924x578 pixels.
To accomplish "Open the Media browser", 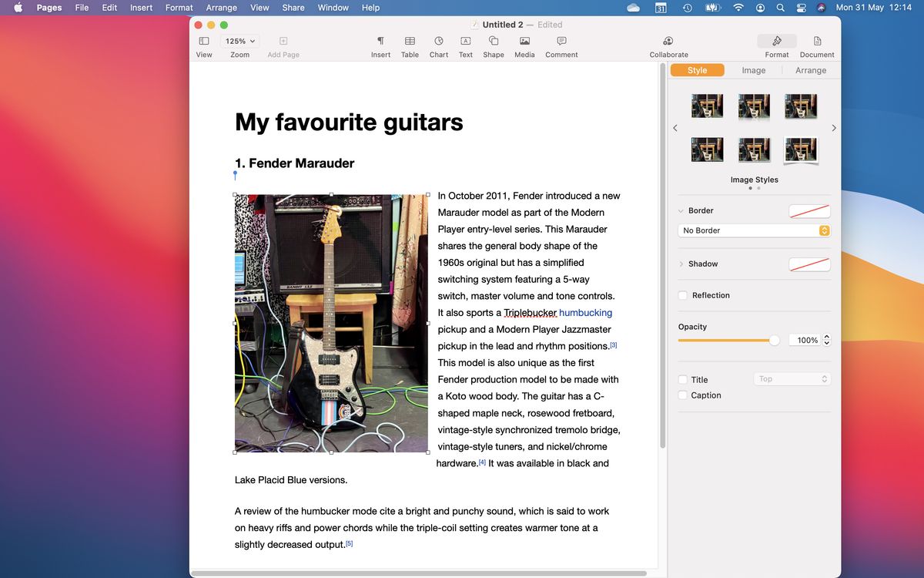I will 524,45.
